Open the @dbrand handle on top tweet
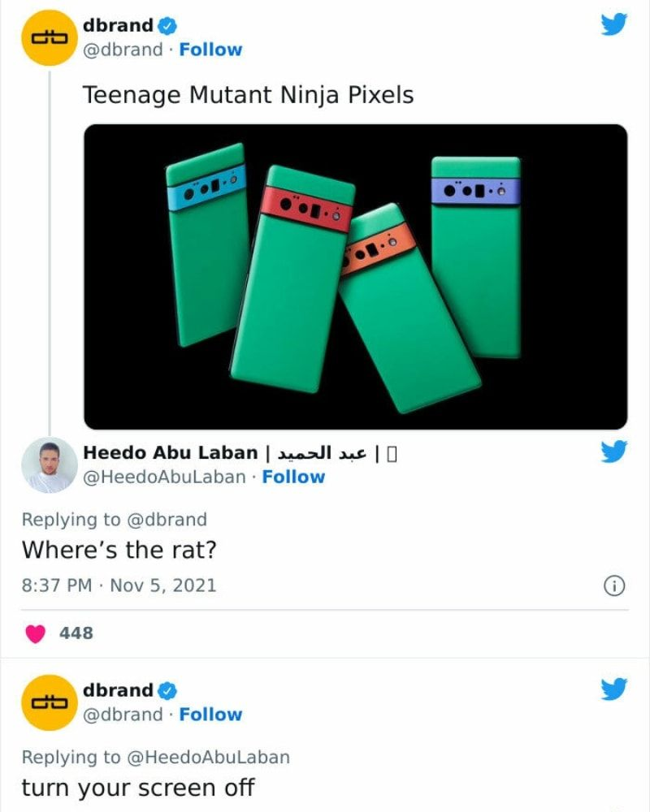The width and height of the screenshot is (650, 812). point(123,50)
